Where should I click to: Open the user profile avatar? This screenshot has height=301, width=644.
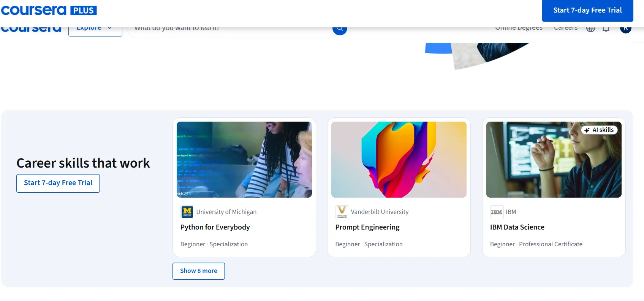tap(625, 30)
